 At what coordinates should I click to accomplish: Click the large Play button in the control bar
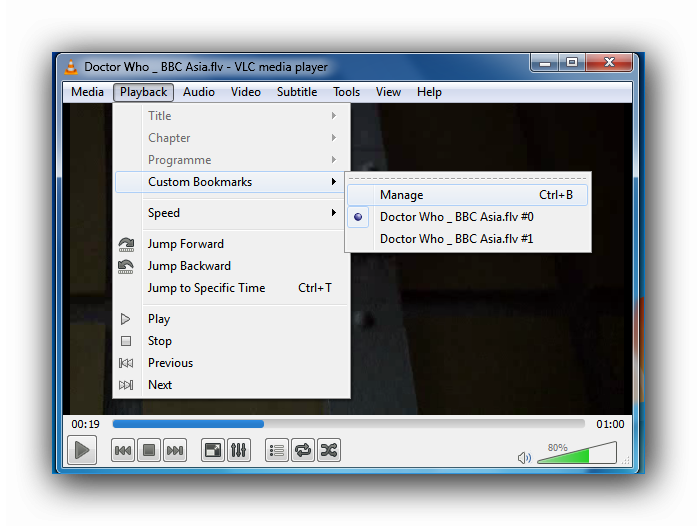pos(82,450)
